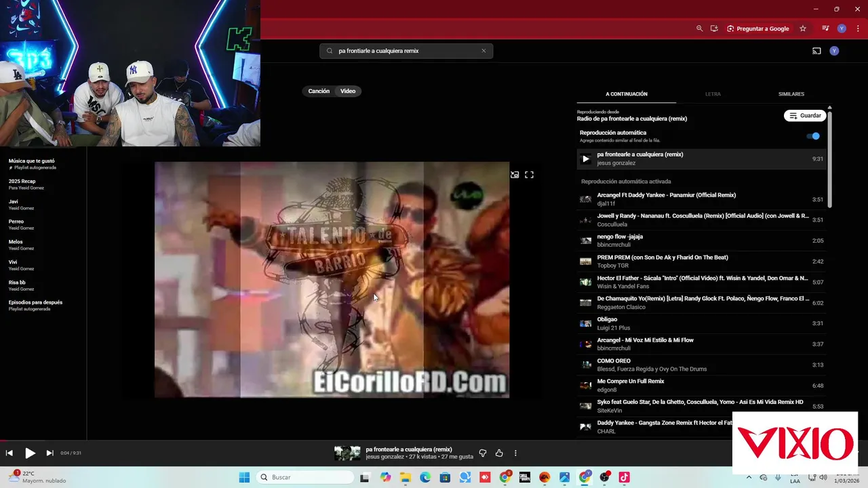The height and width of the screenshot is (488, 868).
Task: Open the 2025 Recap playlist
Action: 26,184
